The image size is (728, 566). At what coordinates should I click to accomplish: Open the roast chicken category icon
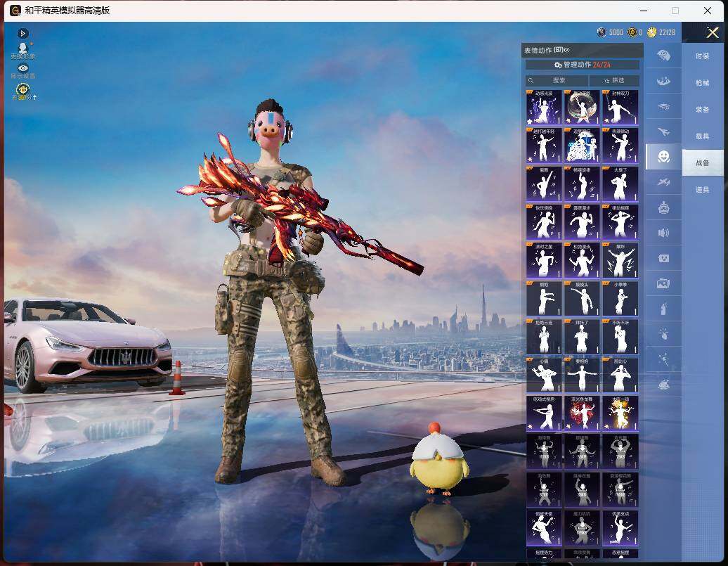[663, 385]
